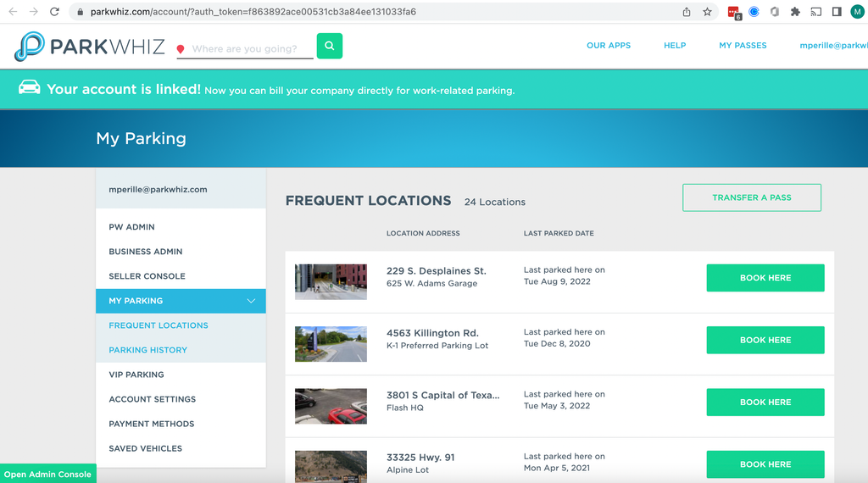Viewport: 868px width, 483px height.
Task: Book here for 33325 Hwy. 91
Action: click(x=765, y=464)
